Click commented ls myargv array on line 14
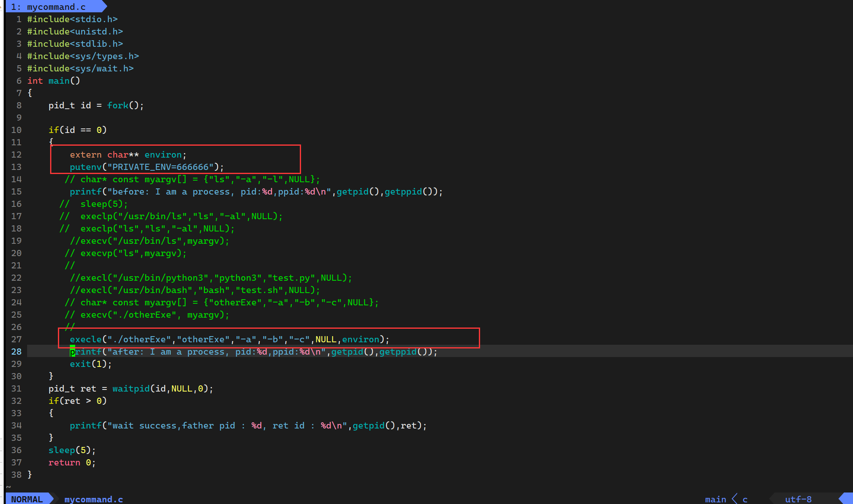The image size is (853, 504). coord(192,179)
